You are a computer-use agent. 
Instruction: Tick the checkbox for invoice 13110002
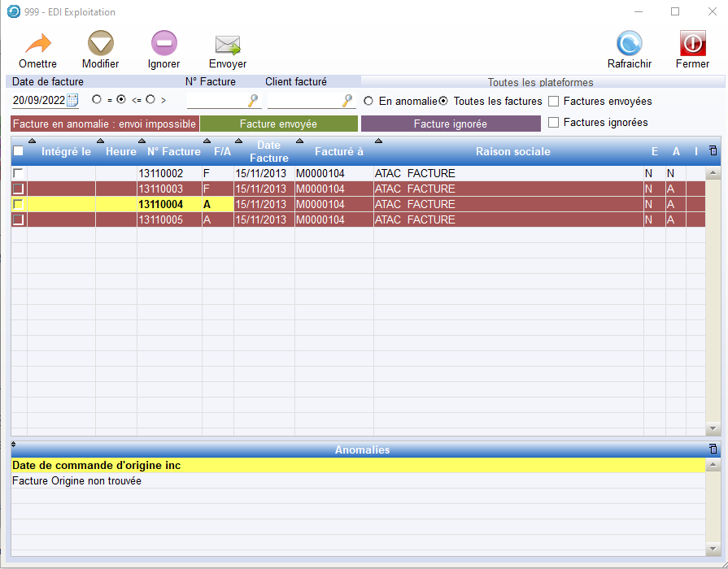(x=18, y=174)
